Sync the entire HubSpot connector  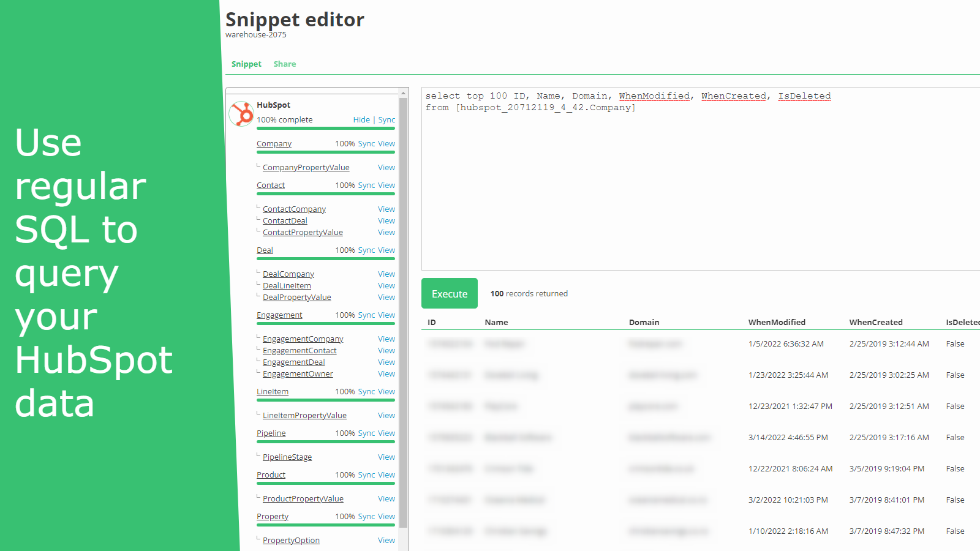click(386, 119)
